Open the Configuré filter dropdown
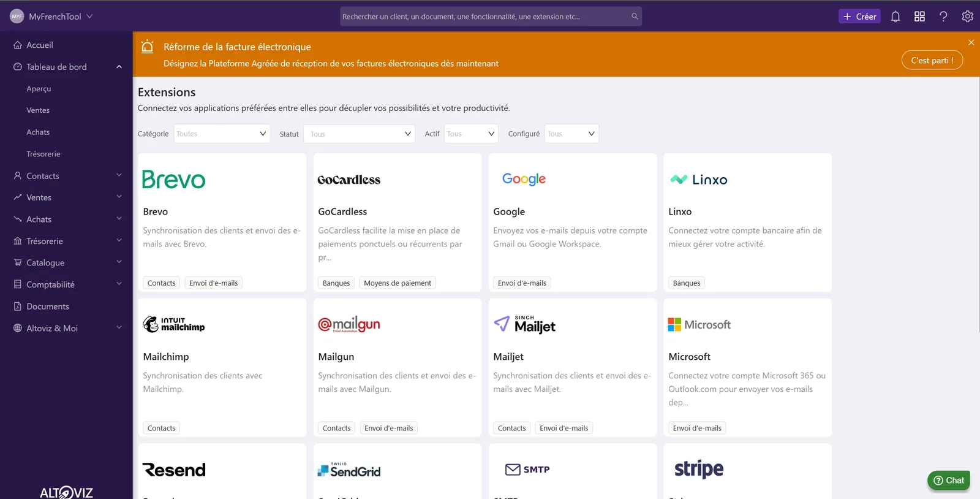The height and width of the screenshot is (499, 980). click(571, 134)
